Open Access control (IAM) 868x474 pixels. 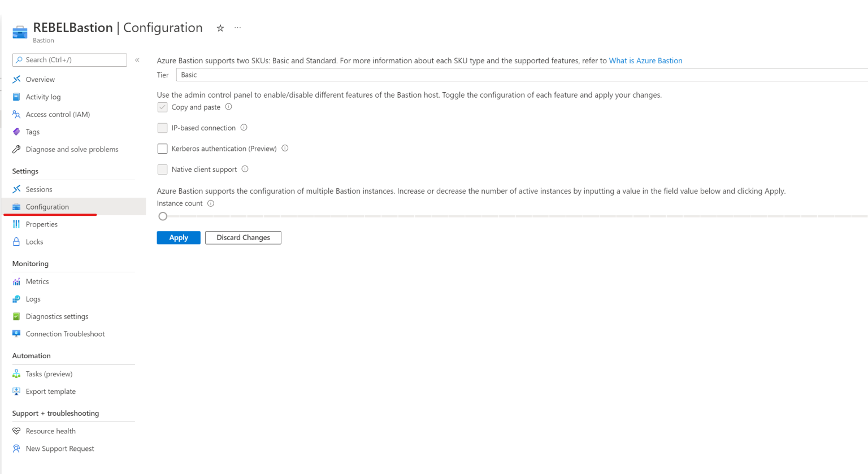tap(57, 114)
